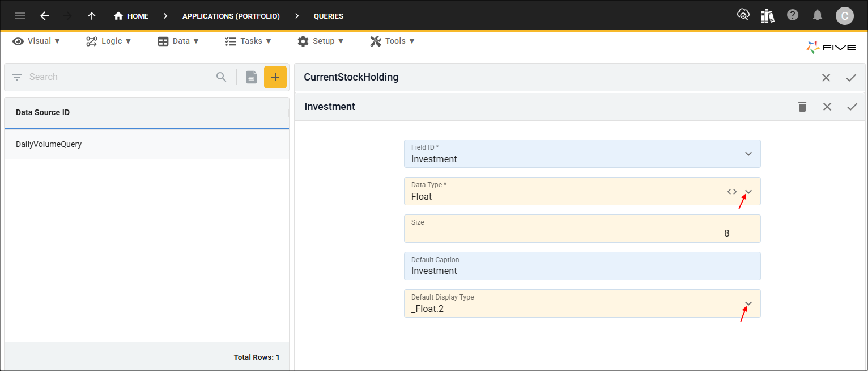Delete the Investment field with trash icon

[x=802, y=107]
